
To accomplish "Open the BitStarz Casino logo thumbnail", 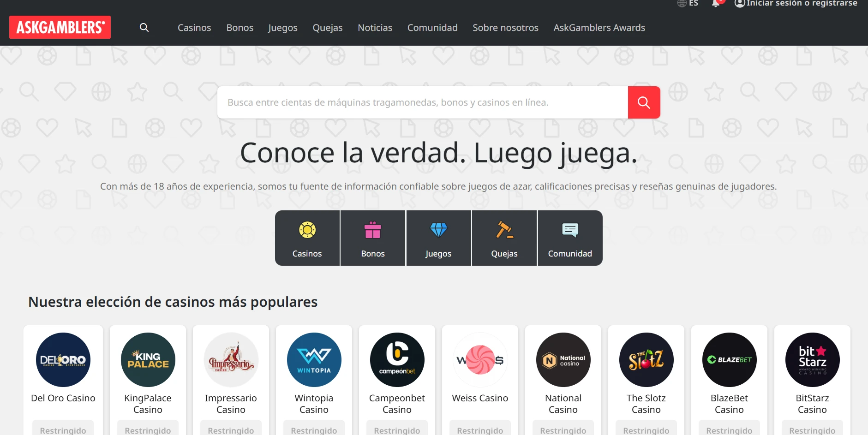I will point(812,360).
